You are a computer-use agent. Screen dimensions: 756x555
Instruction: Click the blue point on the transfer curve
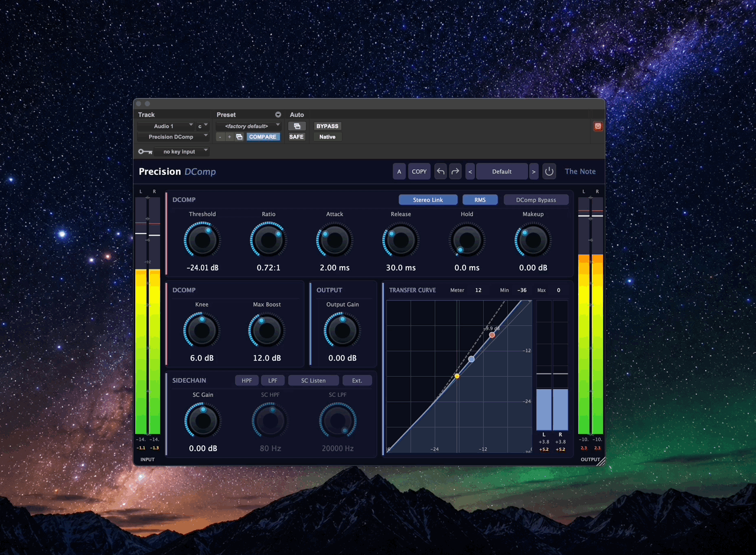point(471,359)
